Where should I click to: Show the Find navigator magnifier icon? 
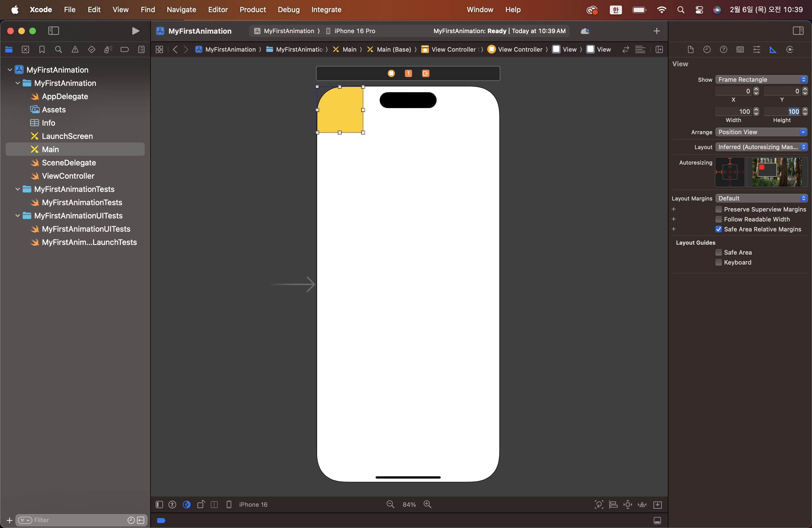(x=58, y=50)
